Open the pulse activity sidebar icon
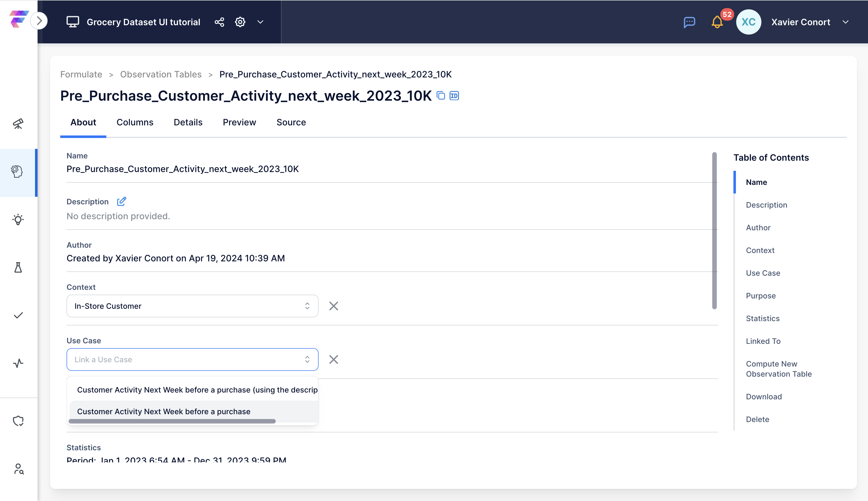 point(18,363)
